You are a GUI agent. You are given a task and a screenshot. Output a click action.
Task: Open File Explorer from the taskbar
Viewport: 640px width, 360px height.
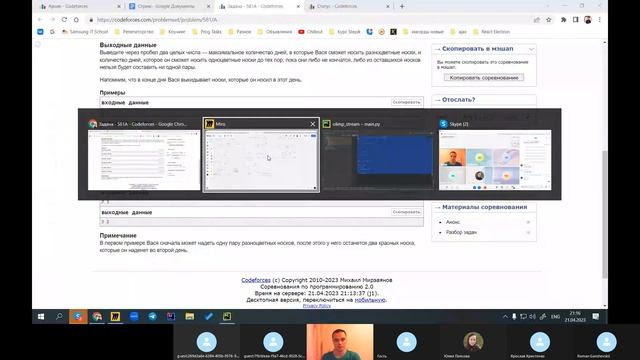tap(189, 316)
